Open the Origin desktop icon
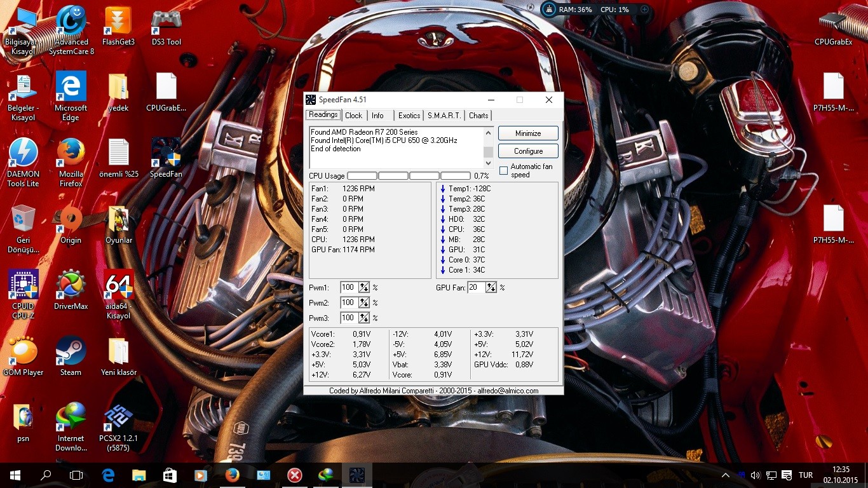Viewport: 868px width, 488px height. tap(71, 225)
